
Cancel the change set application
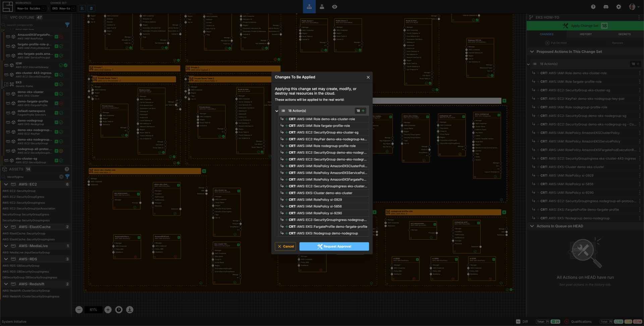285,246
